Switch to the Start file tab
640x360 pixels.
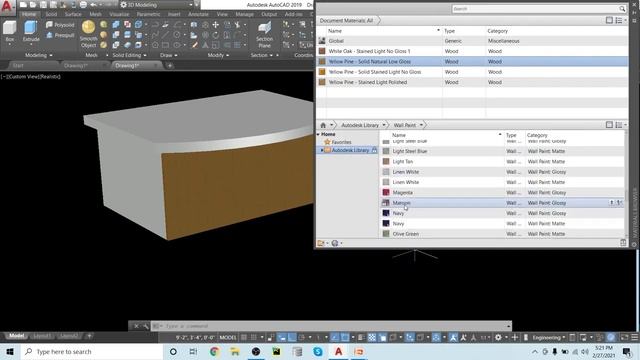18,66
